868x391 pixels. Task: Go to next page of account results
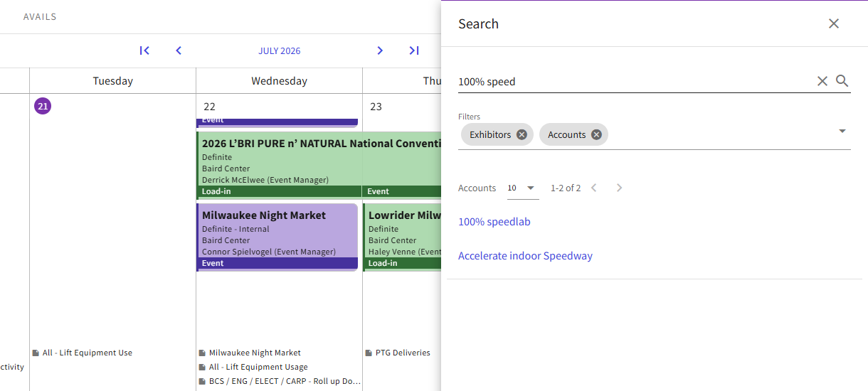pos(619,188)
